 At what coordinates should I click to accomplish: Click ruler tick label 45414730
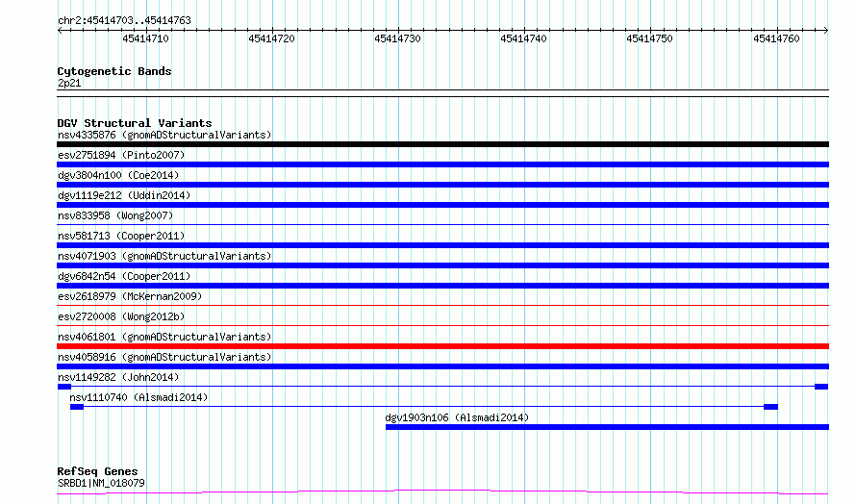click(397, 38)
